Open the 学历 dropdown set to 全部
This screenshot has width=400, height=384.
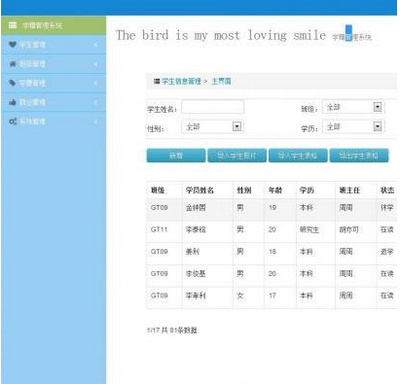353,127
